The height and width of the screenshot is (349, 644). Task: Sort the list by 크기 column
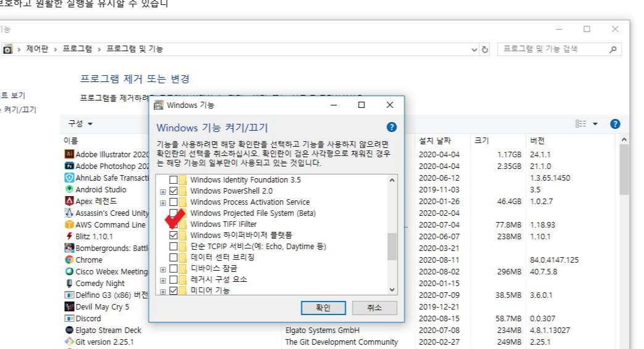pyautogui.click(x=482, y=141)
